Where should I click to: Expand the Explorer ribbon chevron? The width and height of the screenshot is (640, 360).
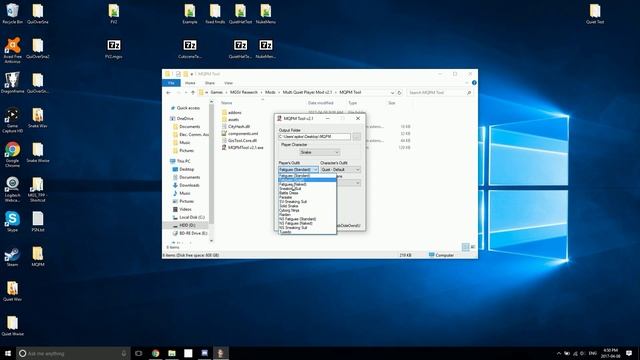[467, 83]
